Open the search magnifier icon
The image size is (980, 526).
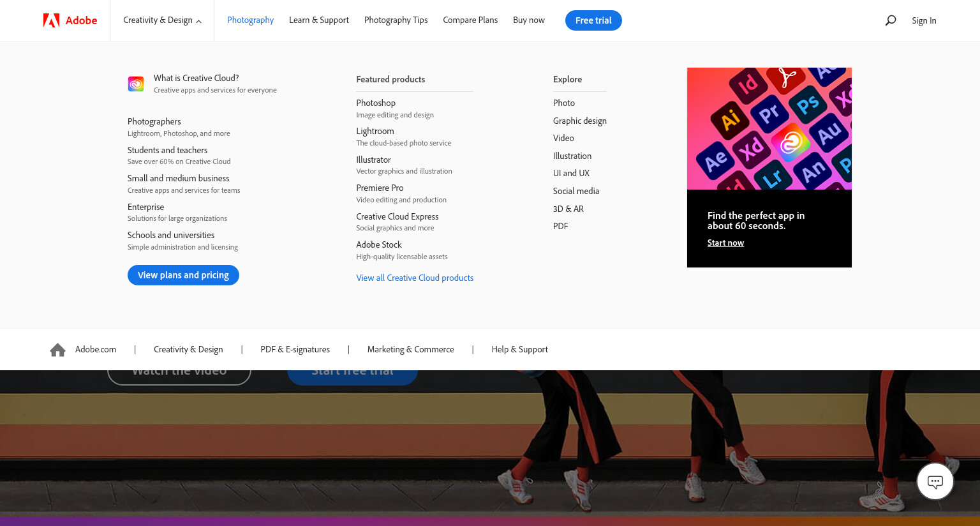coord(891,20)
